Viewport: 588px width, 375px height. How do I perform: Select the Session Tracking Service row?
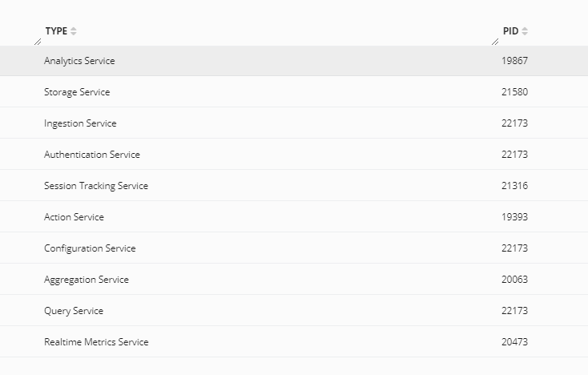pyautogui.click(x=95, y=186)
